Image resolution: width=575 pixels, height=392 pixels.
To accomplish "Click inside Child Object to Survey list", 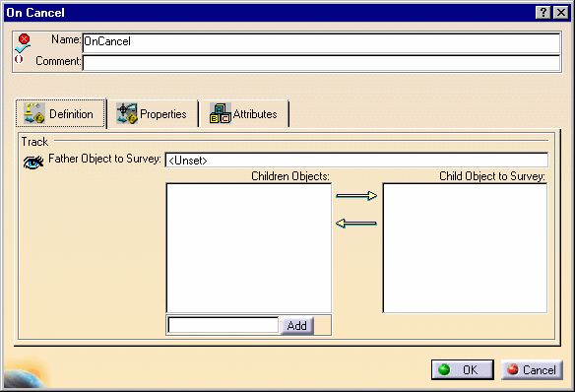I will 465,248.
